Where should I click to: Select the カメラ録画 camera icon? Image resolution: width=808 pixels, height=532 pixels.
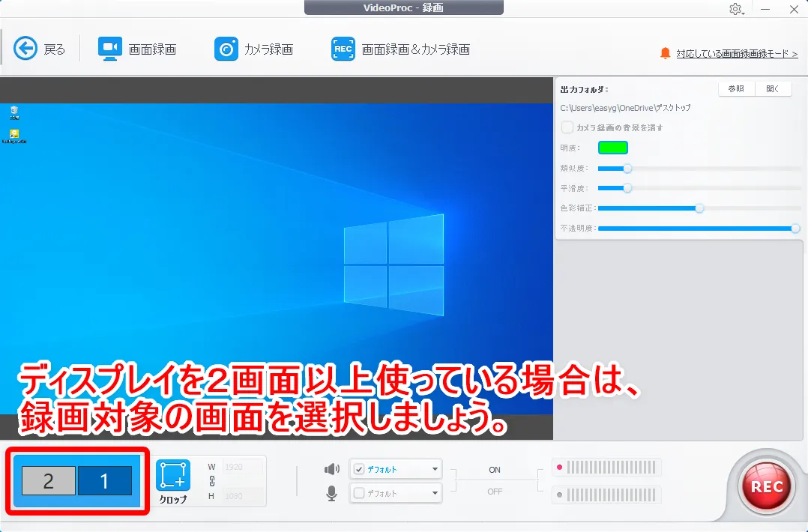pyautogui.click(x=226, y=49)
